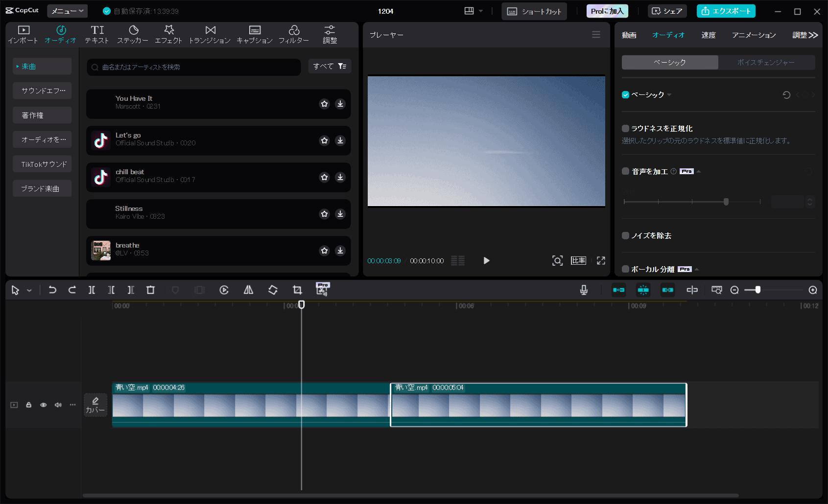Open the すべて filter dropdown
Screen dimensions: 828x504
[x=330, y=66]
